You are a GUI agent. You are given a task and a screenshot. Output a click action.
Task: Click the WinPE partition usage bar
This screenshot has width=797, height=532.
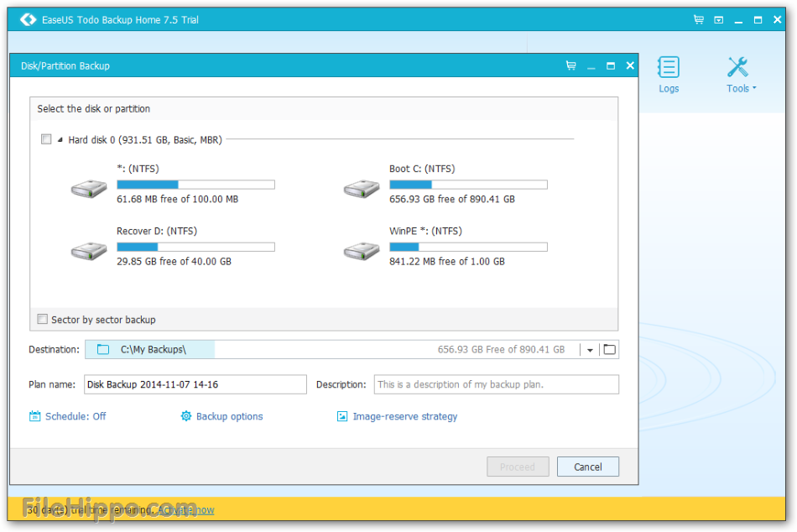tap(468, 248)
